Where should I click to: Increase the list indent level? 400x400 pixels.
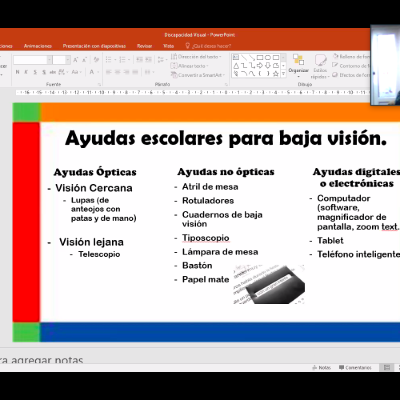149,60
